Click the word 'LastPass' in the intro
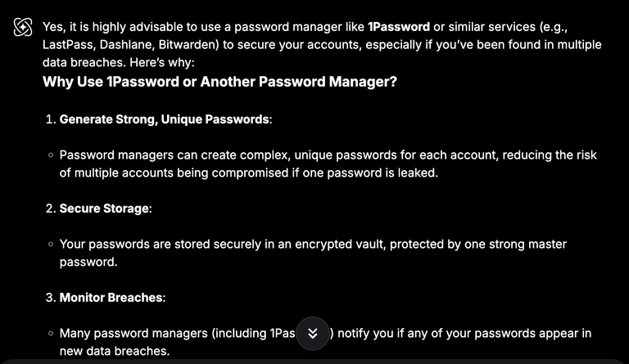 67,44
